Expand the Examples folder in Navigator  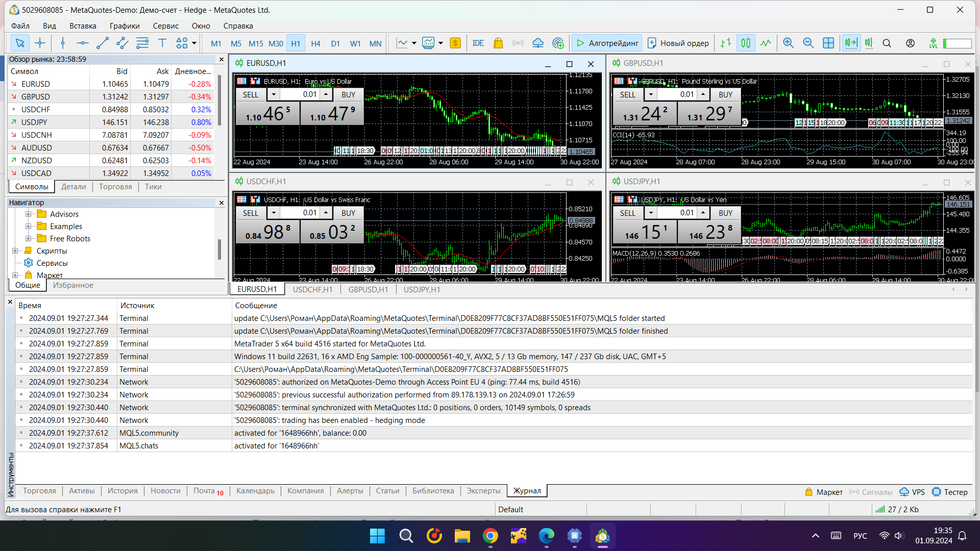click(x=29, y=226)
